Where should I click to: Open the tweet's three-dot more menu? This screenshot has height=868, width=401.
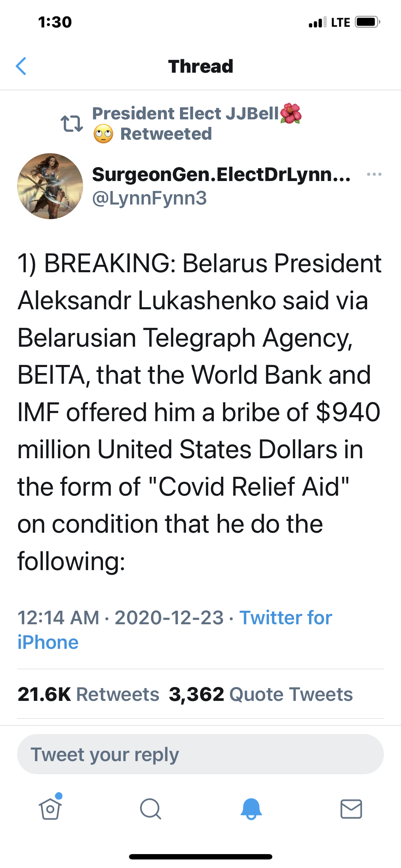coord(374,174)
